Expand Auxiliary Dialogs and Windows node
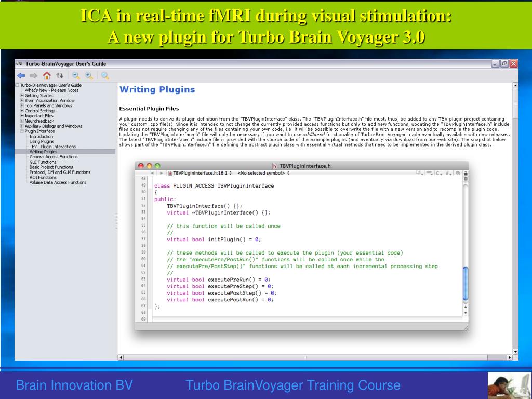The image size is (532, 399). [22, 126]
